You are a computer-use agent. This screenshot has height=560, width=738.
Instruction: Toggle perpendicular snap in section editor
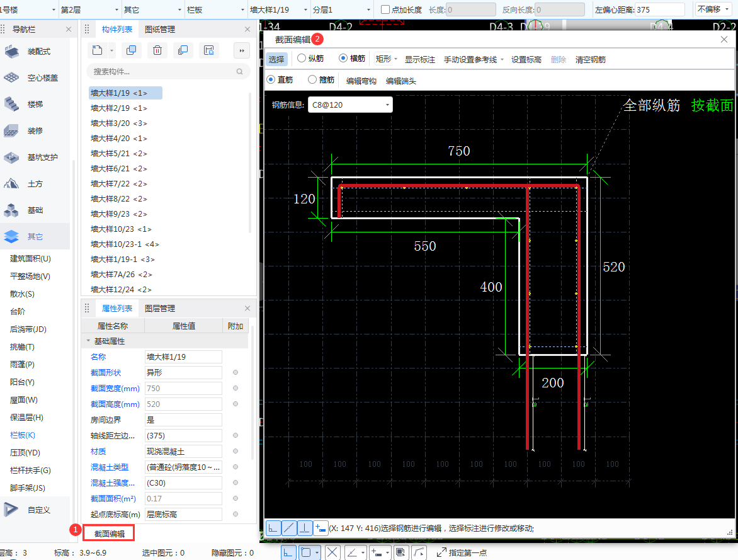point(305,529)
